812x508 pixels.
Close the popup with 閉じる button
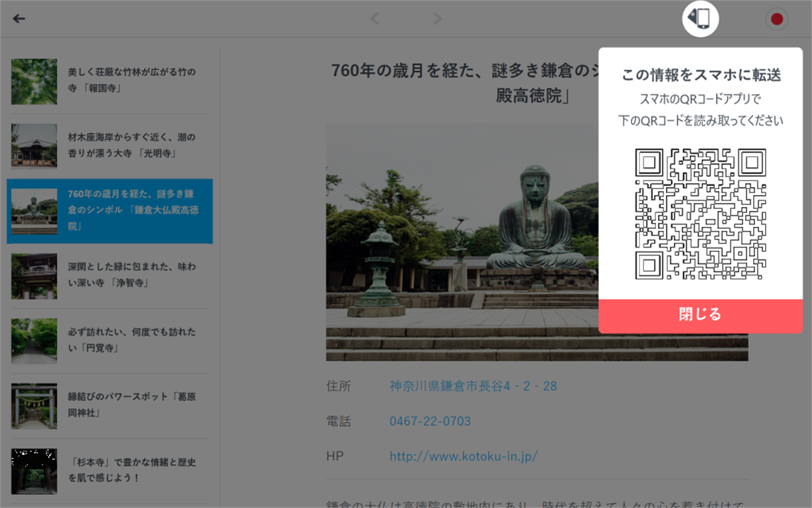coord(700,315)
